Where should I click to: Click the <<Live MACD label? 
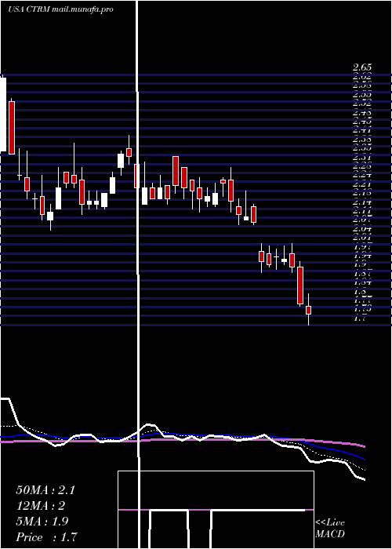(330, 528)
